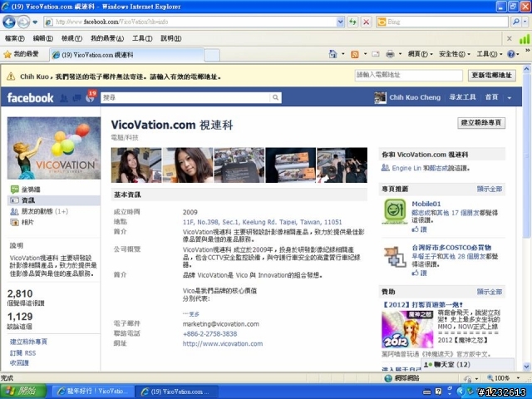Click the RSS feeds icon in command bar
The width and height of the screenshot is (532, 399).
click(x=355, y=54)
